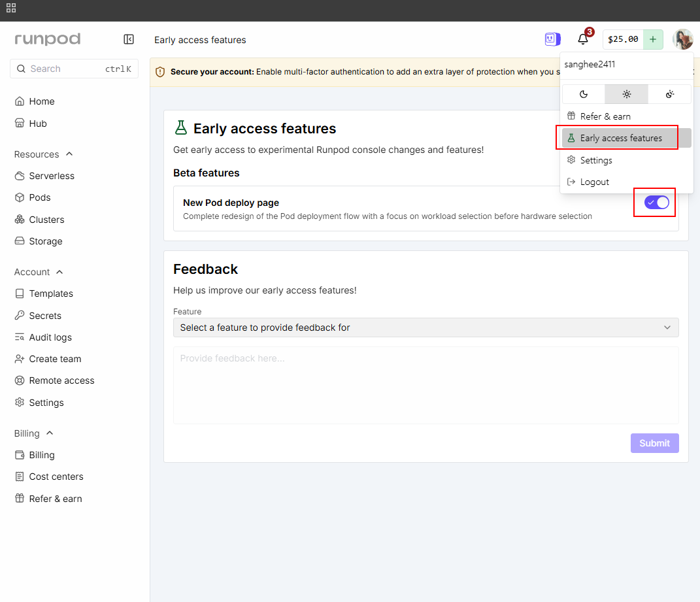Click the purple assistant chat icon
The width and height of the screenshot is (700, 602).
click(553, 39)
